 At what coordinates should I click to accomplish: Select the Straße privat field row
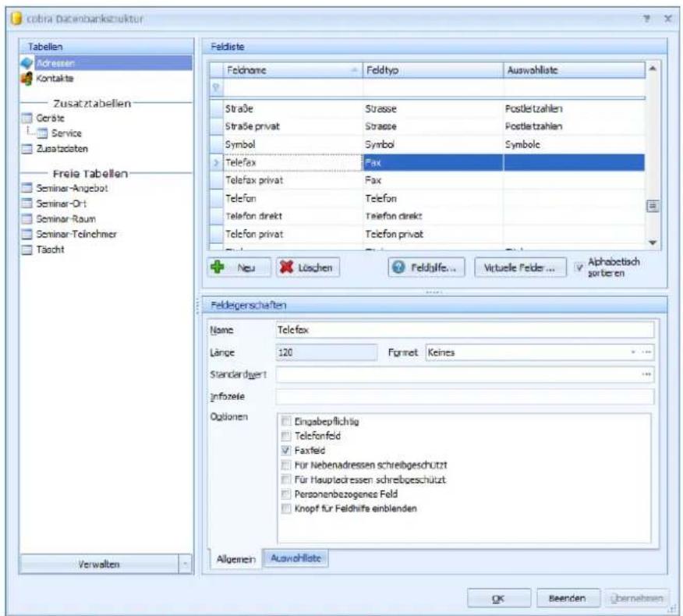(x=427, y=126)
